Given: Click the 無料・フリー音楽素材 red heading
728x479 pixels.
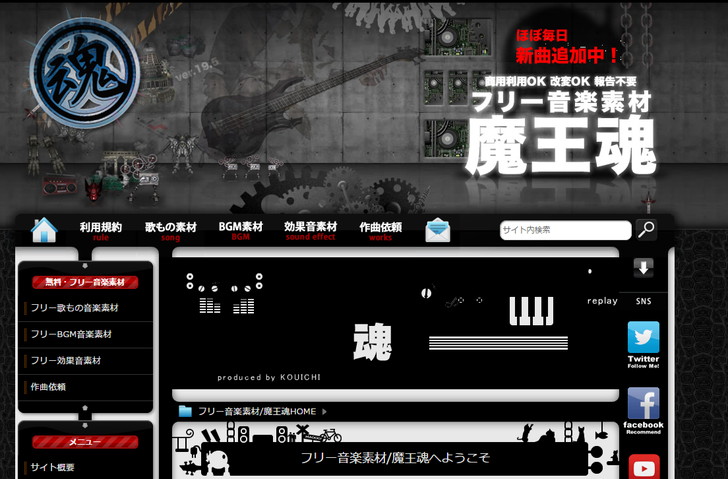Looking at the screenshot, I should point(85,282).
